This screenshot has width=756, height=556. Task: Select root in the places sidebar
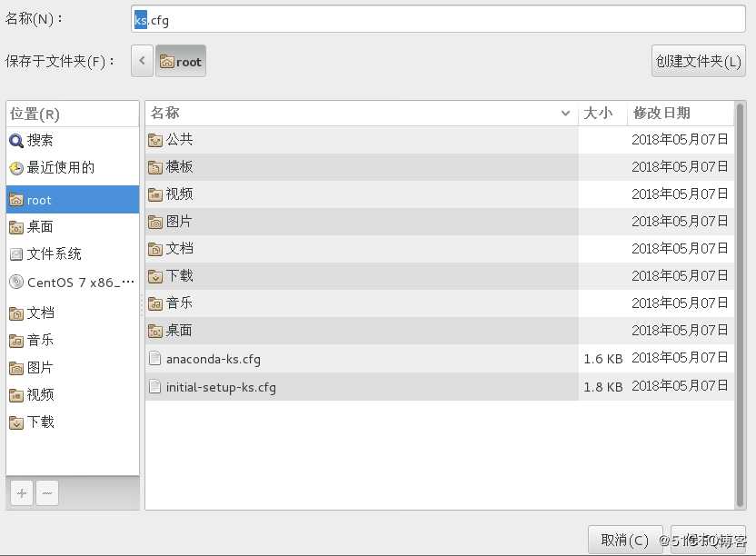(73, 200)
